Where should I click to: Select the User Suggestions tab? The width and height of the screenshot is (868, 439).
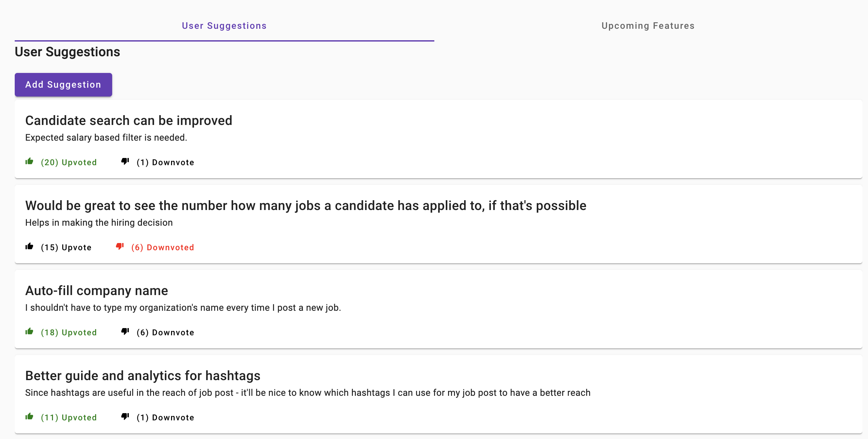[224, 26]
